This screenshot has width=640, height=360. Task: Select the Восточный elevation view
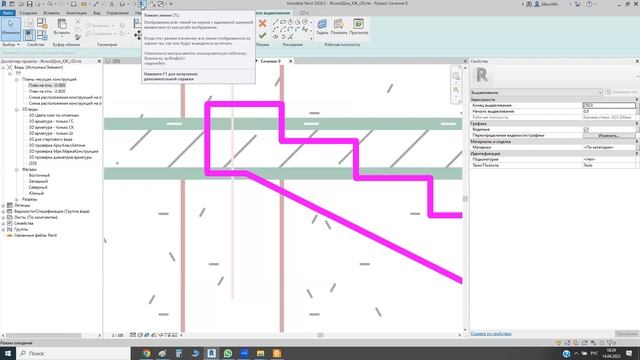39,176
